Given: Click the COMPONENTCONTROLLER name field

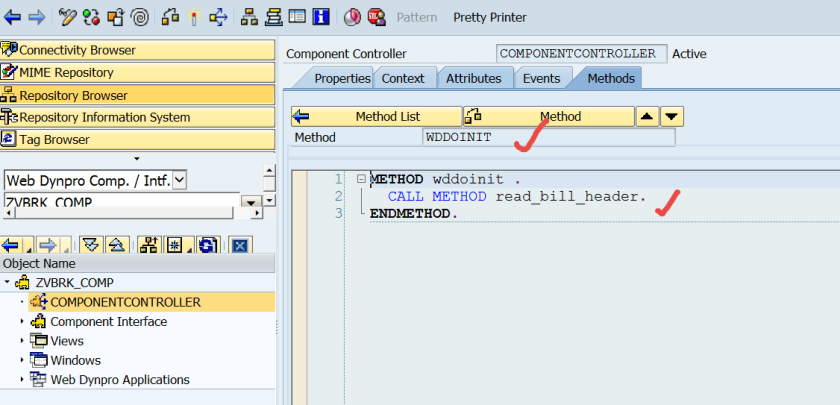Looking at the screenshot, I should coord(581,54).
